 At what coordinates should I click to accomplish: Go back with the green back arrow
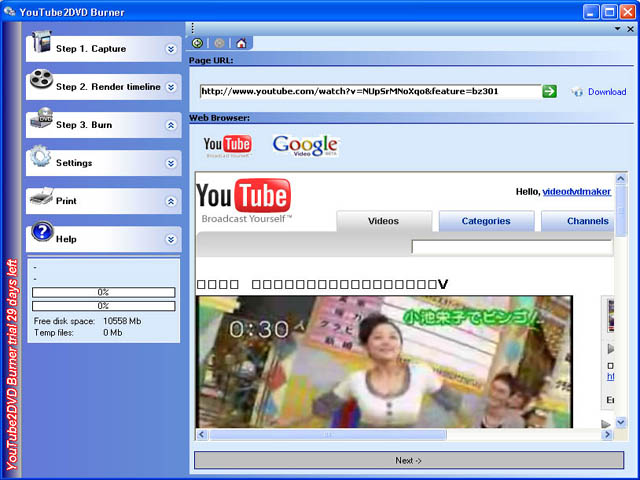coord(198,43)
